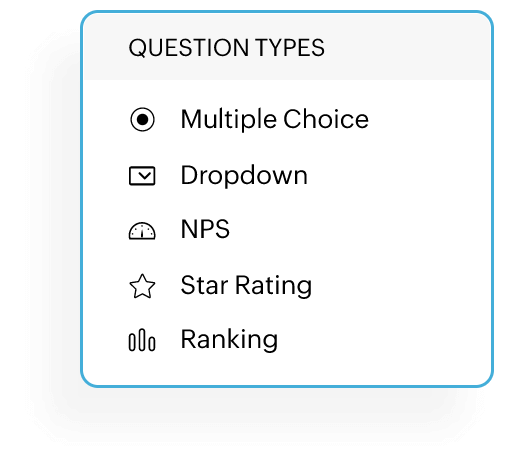Click the Multiple Choice radio icon
The height and width of the screenshot is (474, 510).
pyautogui.click(x=142, y=119)
